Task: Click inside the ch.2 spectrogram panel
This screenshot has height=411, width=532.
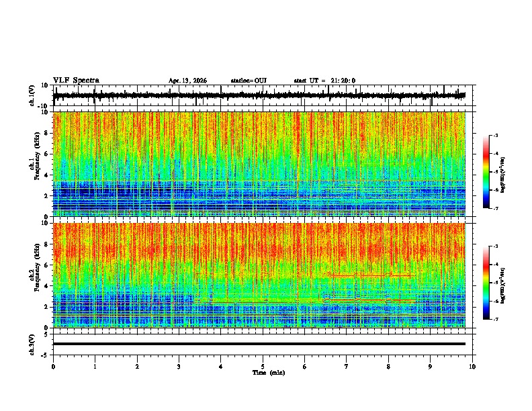Action: [259, 275]
